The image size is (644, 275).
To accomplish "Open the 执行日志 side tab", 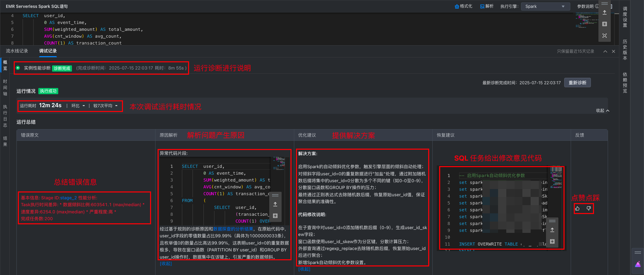I will point(5,116).
